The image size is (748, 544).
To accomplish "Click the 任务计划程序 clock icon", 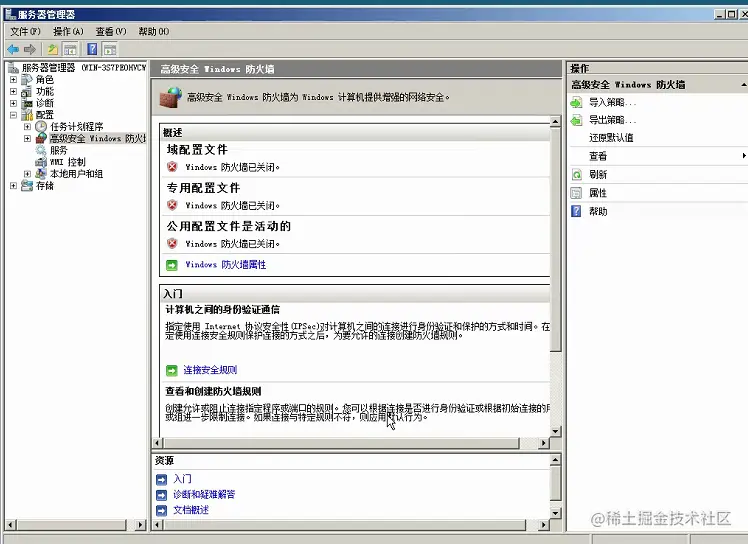I will coord(41,126).
